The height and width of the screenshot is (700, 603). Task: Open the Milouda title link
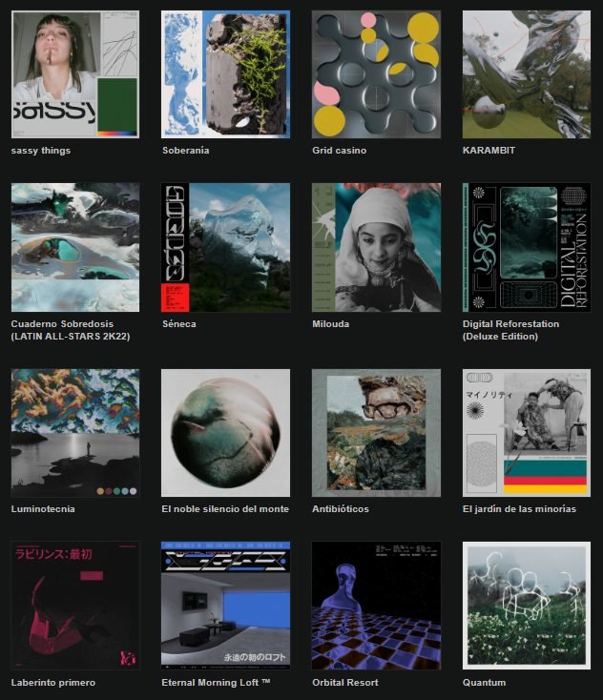[x=330, y=324]
